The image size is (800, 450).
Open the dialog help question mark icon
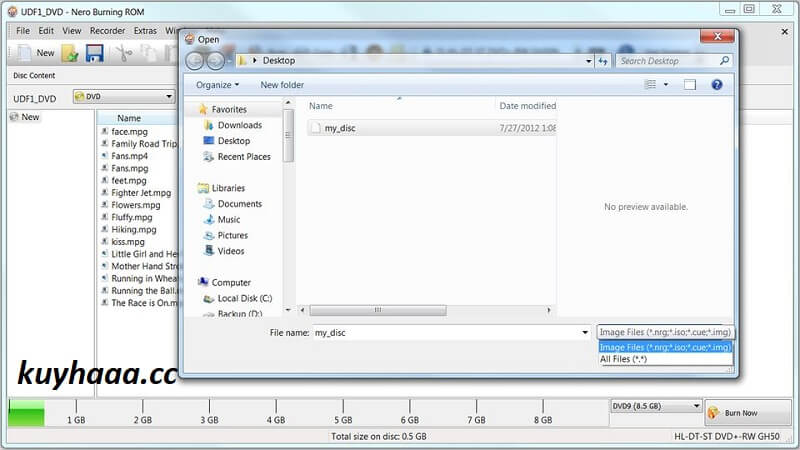point(717,85)
